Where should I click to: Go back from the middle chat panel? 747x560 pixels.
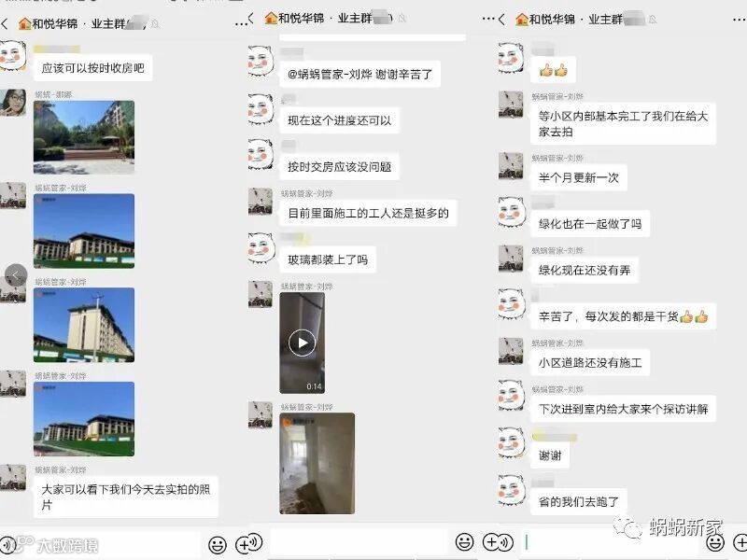(x=251, y=19)
